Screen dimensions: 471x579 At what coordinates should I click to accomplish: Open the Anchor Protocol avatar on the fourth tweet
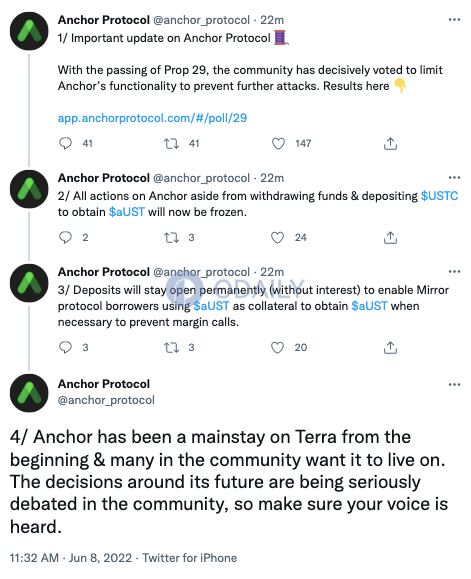coord(29,393)
